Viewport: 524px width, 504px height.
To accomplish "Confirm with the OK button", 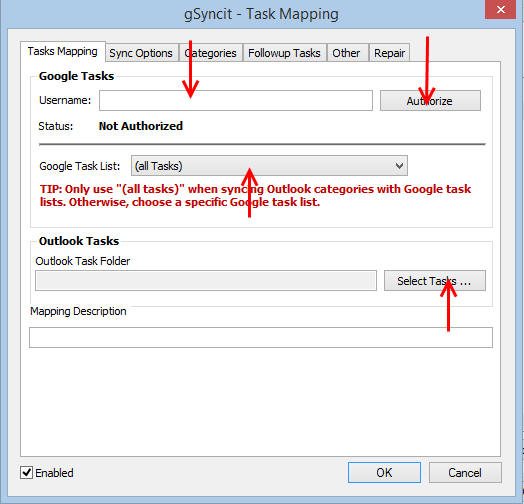I will 384,472.
